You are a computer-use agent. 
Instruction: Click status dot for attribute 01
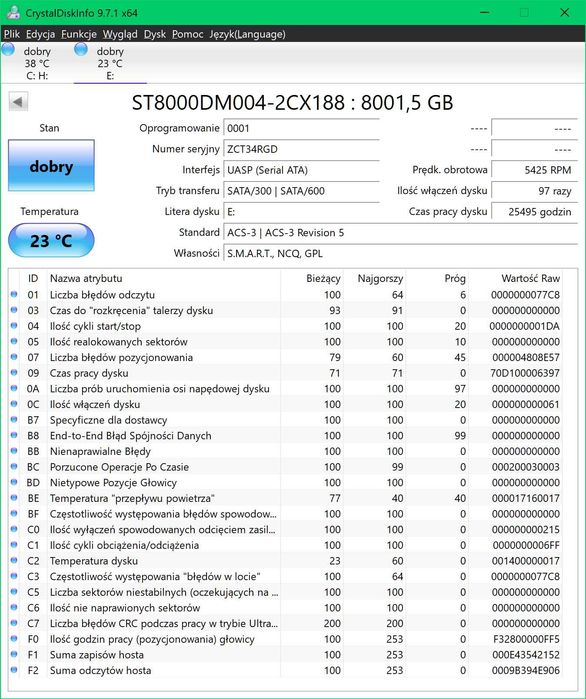tap(14, 294)
